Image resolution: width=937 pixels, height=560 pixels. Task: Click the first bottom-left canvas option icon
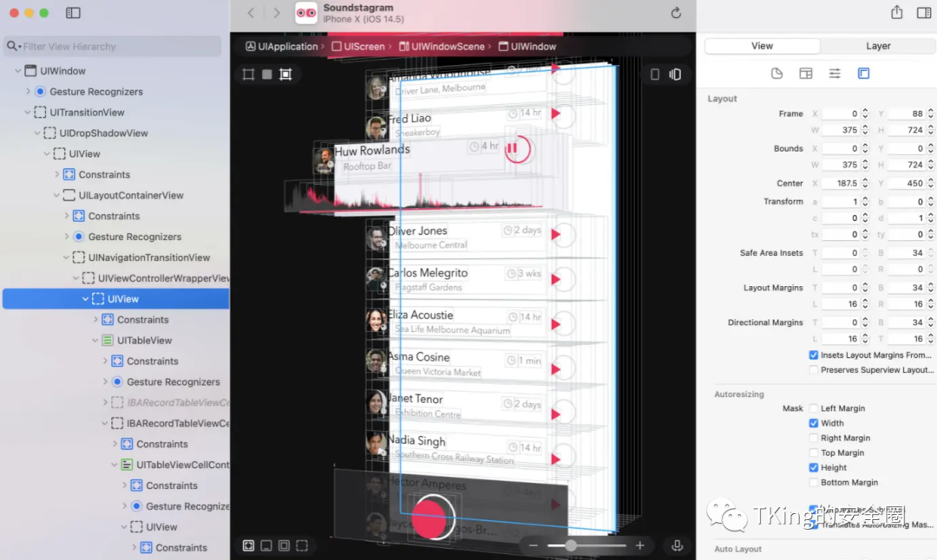click(248, 545)
